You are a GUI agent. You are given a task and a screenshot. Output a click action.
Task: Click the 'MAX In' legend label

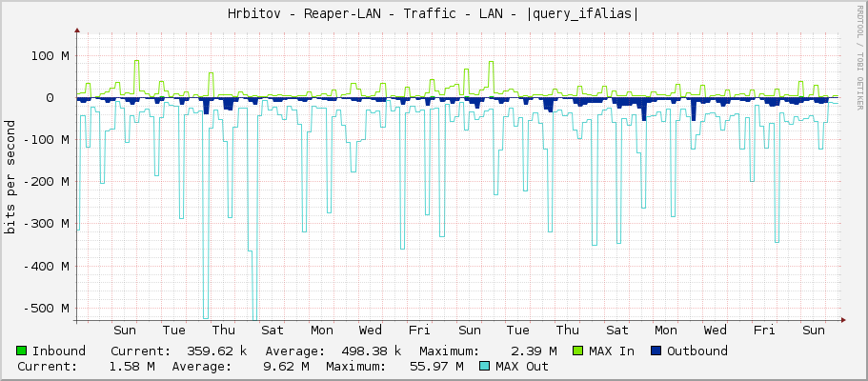(x=612, y=351)
